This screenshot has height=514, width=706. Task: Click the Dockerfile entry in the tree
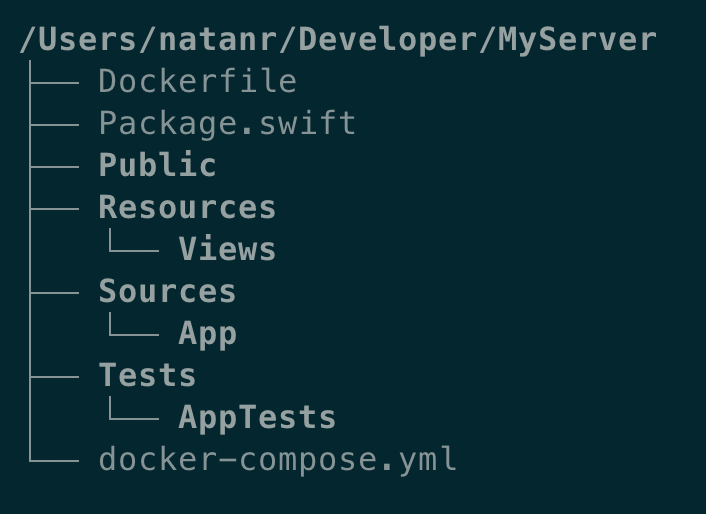pos(197,81)
